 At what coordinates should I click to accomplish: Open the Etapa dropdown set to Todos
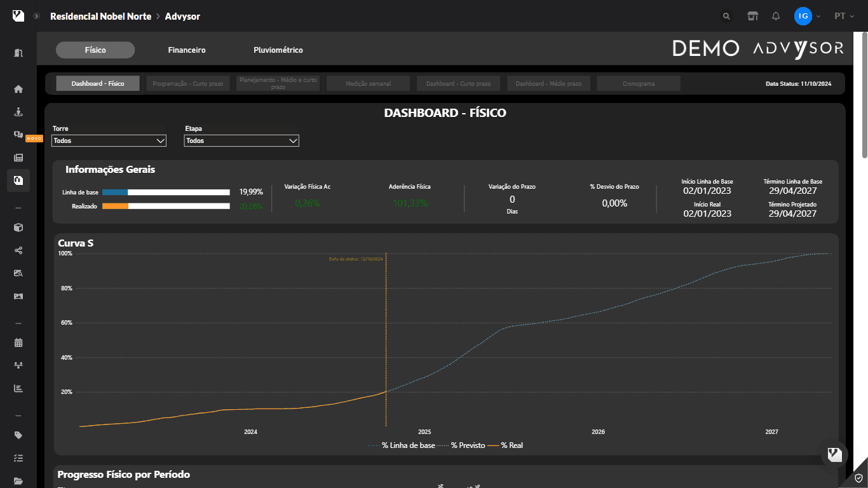click(241, 140)
